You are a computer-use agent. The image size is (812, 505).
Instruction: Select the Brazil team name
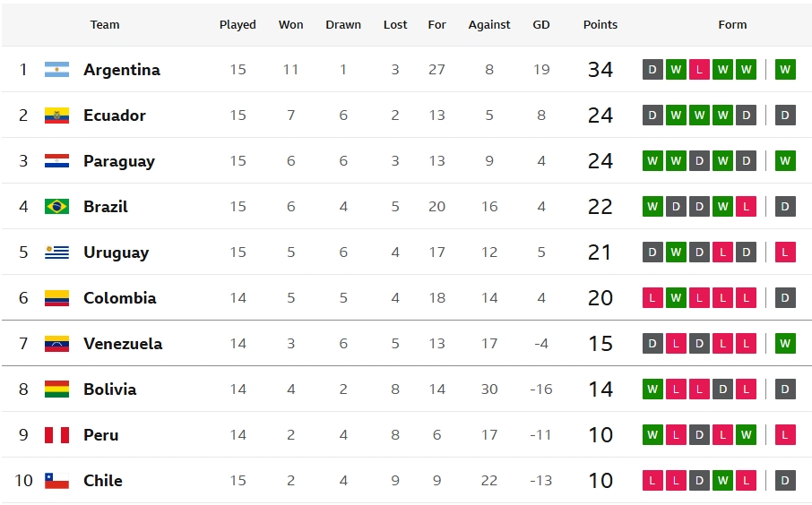pos(106,207)
